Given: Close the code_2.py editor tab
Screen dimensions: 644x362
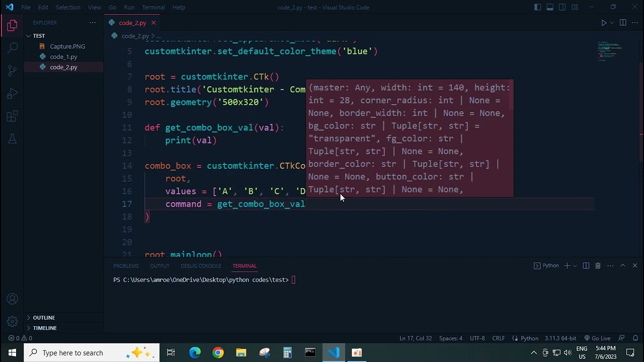Looking at the screenshot, I should tap(153, 23).
